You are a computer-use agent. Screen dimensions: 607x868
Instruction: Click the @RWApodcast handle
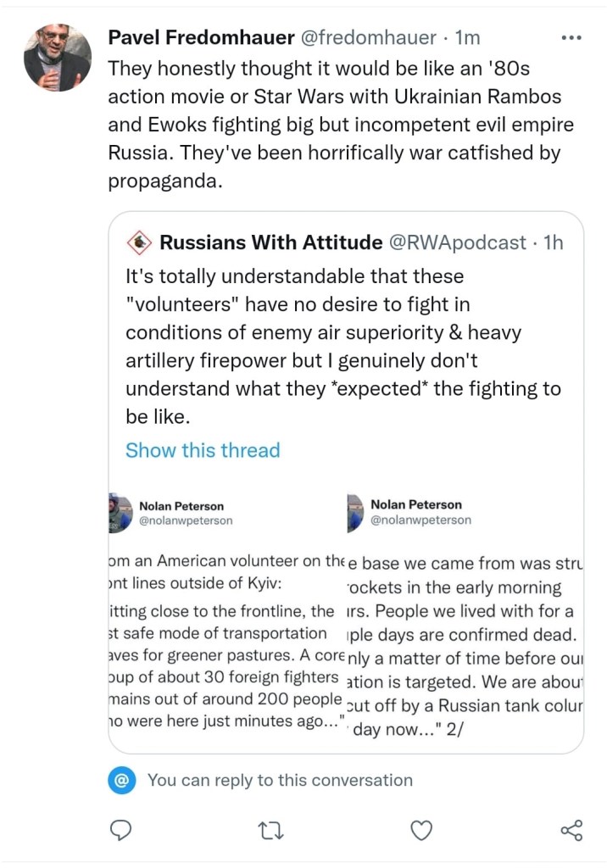tap(457, 243)
